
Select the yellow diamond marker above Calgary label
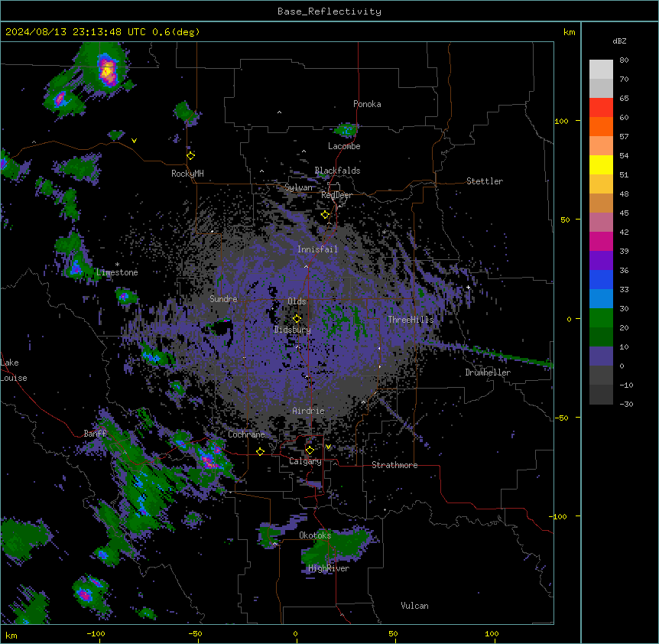[310, 450]
